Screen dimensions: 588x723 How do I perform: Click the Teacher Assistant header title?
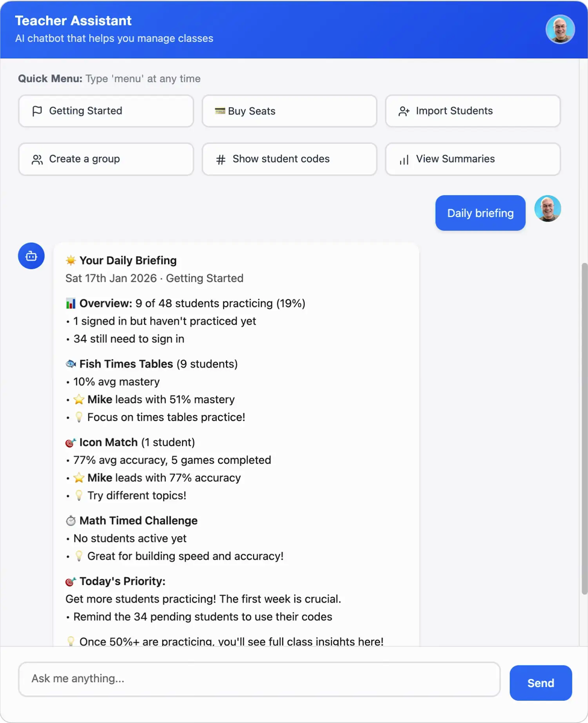click(73, 20)
